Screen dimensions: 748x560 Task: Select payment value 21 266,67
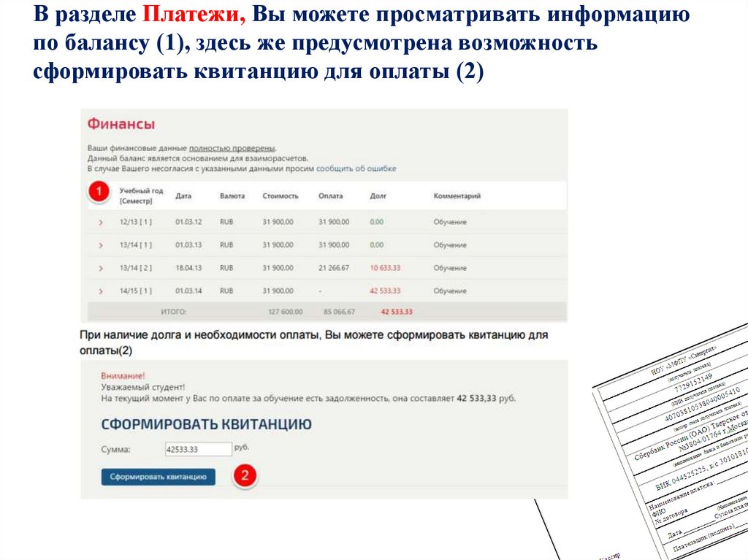[334, 268]
